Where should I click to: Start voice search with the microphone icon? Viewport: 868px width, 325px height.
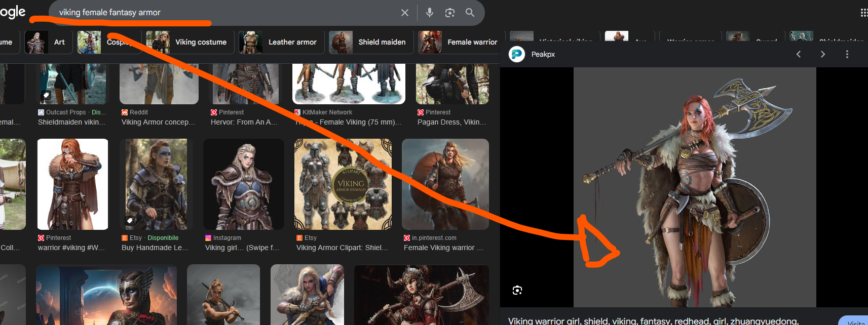point(430,13)
